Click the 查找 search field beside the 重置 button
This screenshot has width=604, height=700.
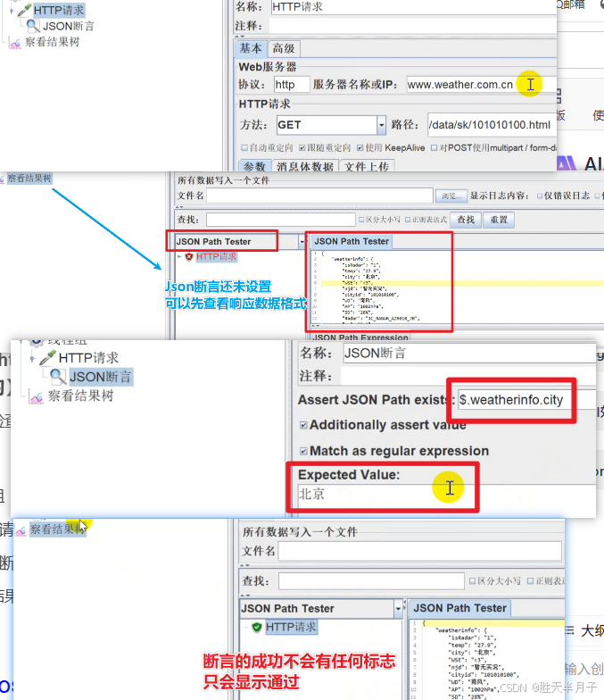point(281,220)
